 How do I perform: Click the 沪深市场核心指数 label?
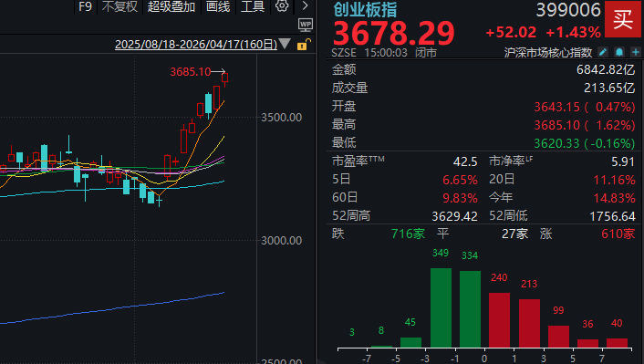[548, 53]
